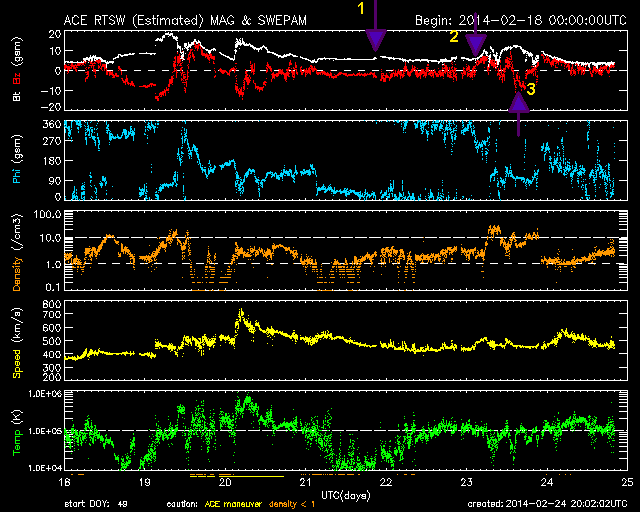Click the Begin 2014-02-18 timestamp text

(x=515, y=19)
